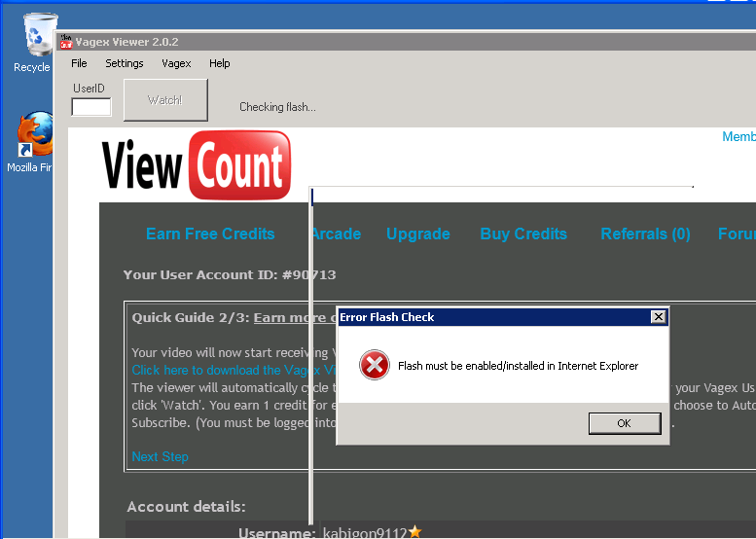The image size is (756, 539).
Task: Open the Settings menu
Action: pyautogui.click(x=125, y=63)
